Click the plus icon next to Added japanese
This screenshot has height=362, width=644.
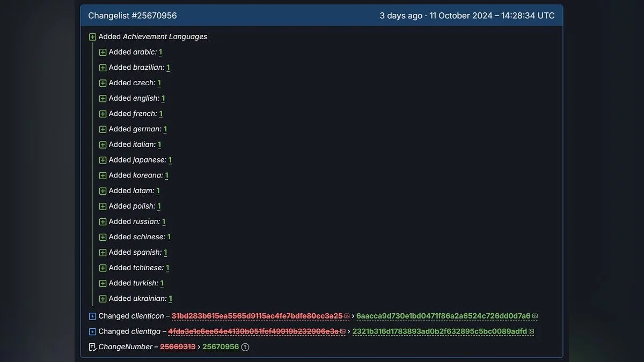(x=103, y=160)
